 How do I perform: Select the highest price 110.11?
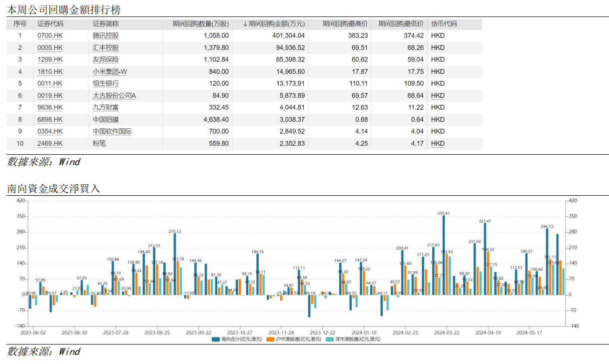coord(358,83)
